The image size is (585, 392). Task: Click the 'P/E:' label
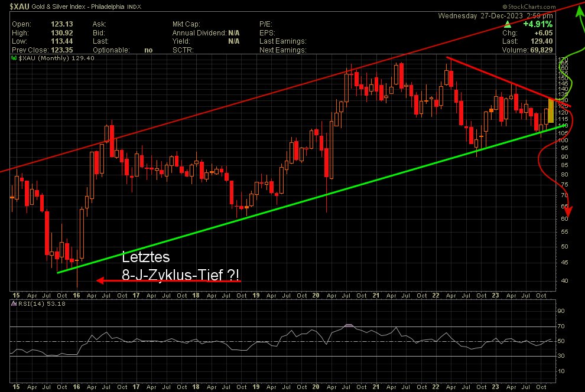pos(266,24)
